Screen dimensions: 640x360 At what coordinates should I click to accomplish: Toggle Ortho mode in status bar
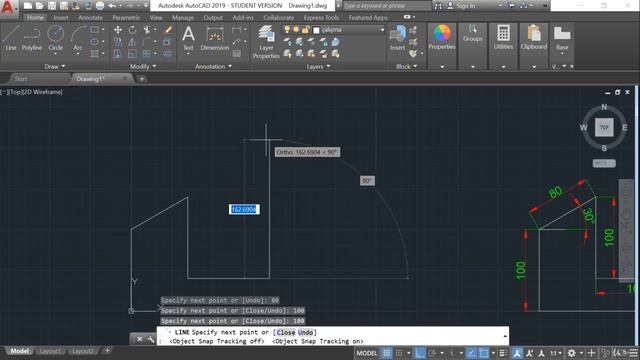(419, 353)
